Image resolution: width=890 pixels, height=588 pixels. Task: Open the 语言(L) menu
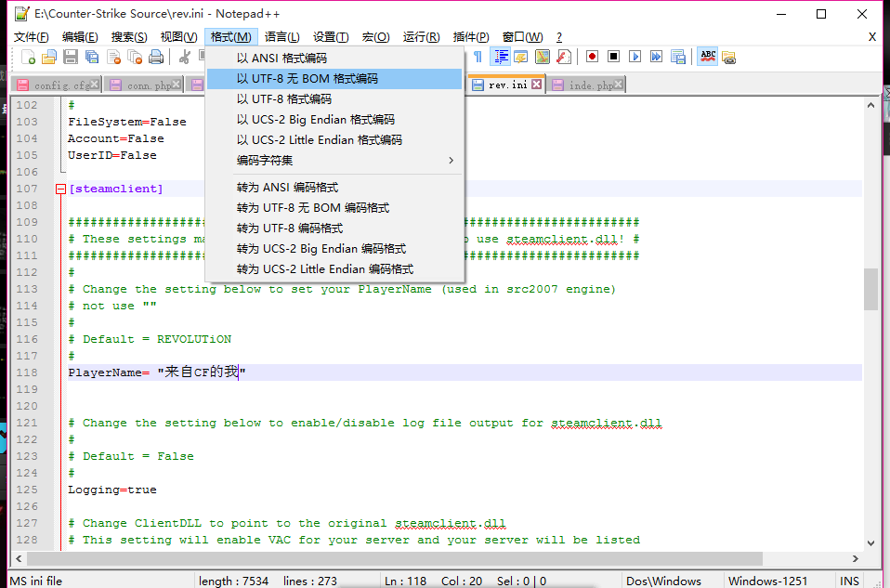click(x=282, y=37)
